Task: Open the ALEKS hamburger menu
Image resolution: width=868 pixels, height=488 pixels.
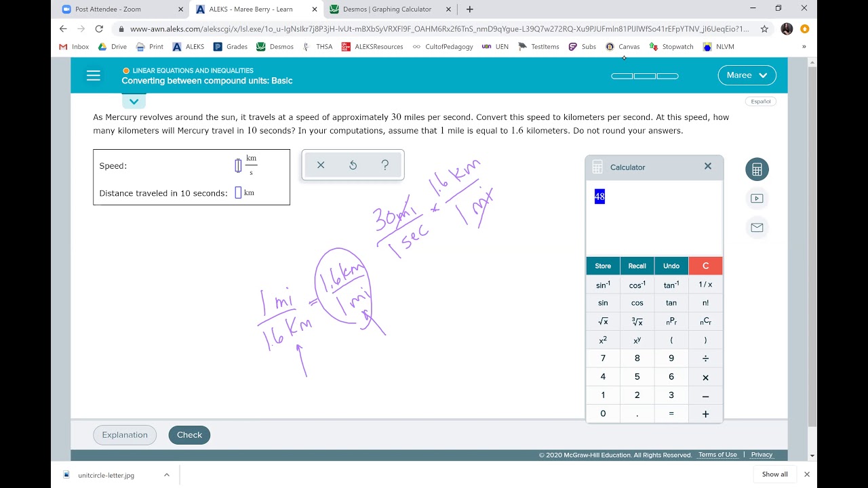Action: click(94, 75)
